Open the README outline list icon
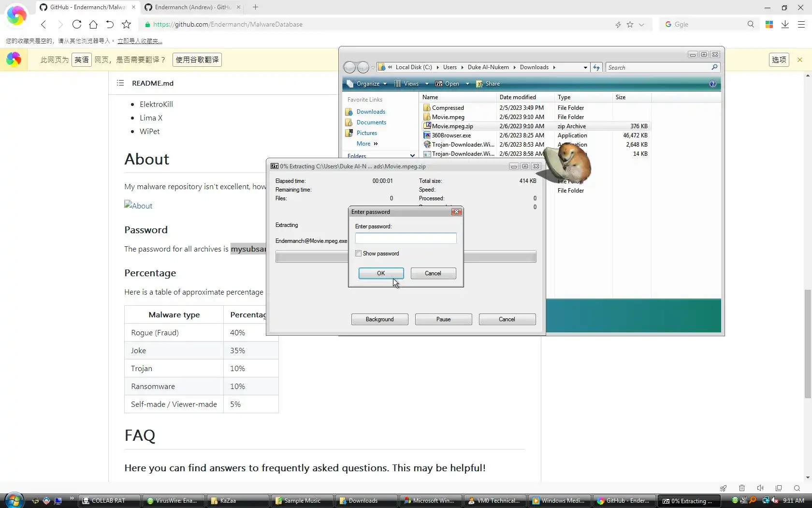Image resolution: width=812 pixels, height=508 pixels. pos(120,83)
